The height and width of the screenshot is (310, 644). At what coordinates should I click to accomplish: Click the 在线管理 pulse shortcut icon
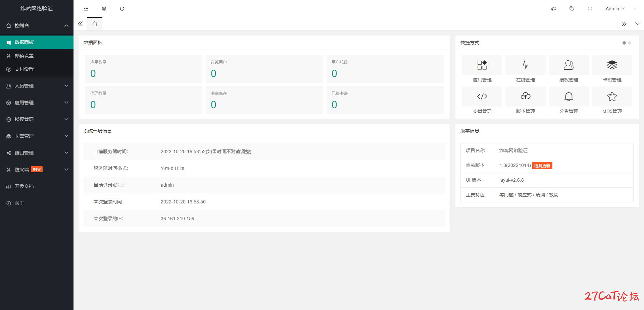click(526, 65)
